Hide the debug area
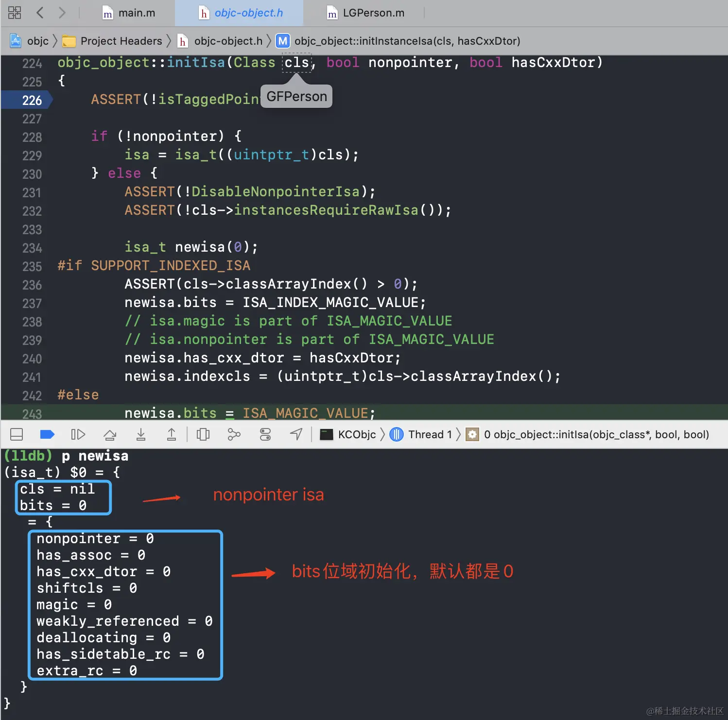The height and width of the screenshot is (720, 728). coord(17,434)
